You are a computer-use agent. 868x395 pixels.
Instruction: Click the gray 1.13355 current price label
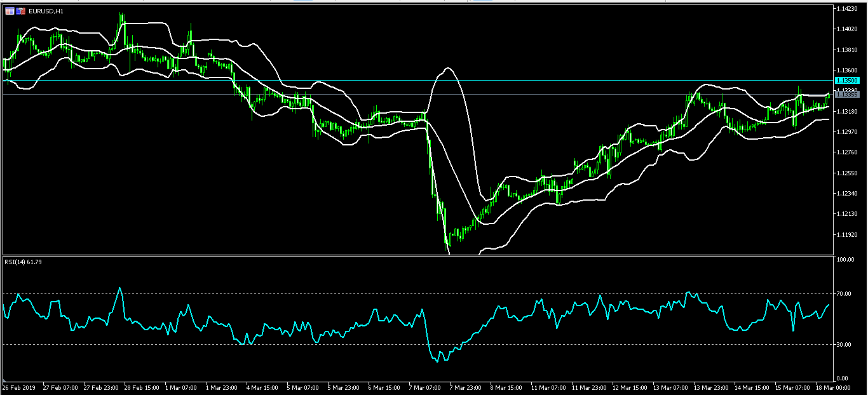tap(847, 94)
